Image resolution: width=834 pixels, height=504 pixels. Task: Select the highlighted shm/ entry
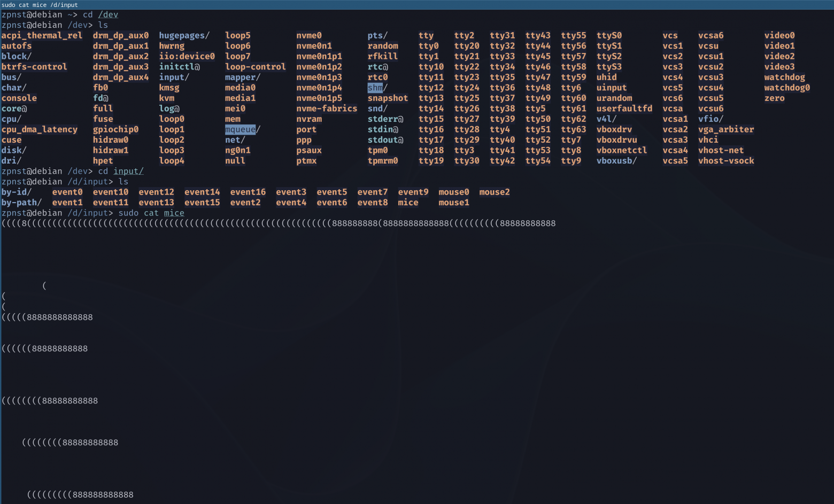[376, 87]
